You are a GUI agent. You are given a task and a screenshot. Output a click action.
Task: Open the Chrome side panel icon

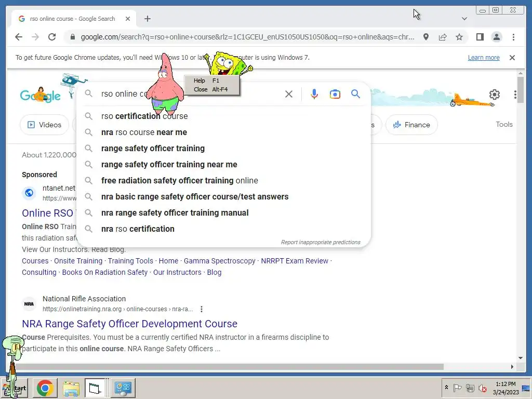tap(480, 37)
